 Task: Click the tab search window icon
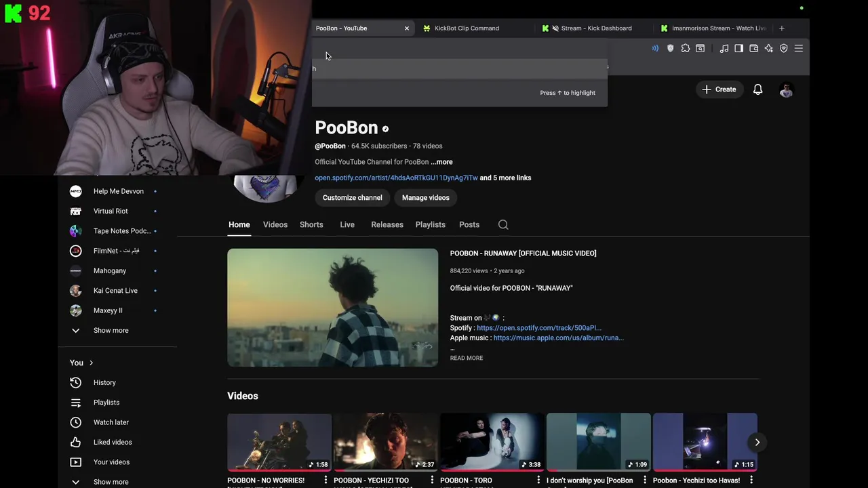701,48
